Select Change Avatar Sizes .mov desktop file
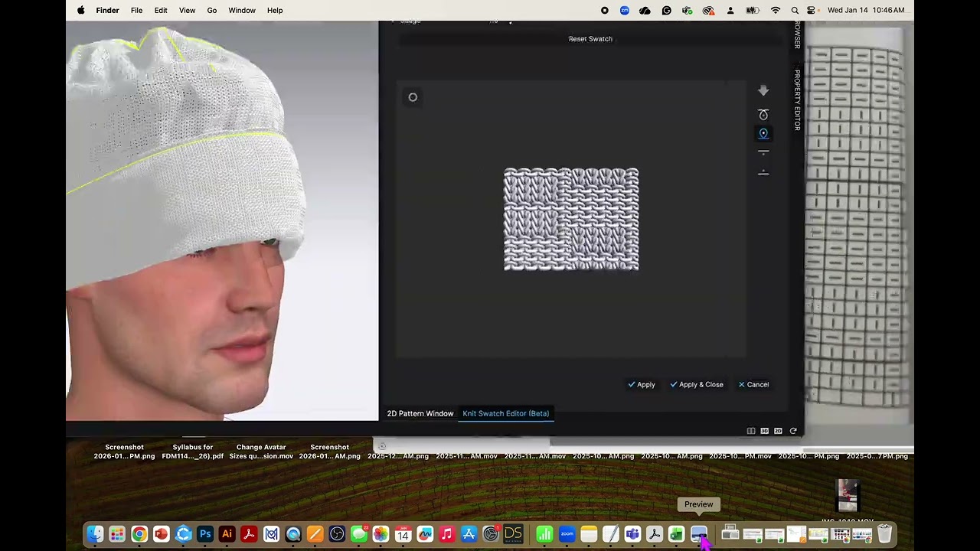The image size is (980, 551). 261,452
